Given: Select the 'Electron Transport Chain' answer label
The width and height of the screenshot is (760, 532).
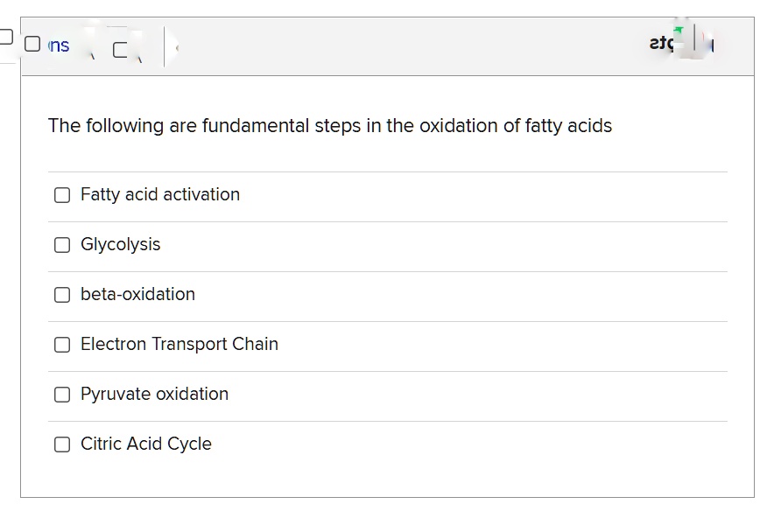Looking at the screenshot, I should pos(179,344).
